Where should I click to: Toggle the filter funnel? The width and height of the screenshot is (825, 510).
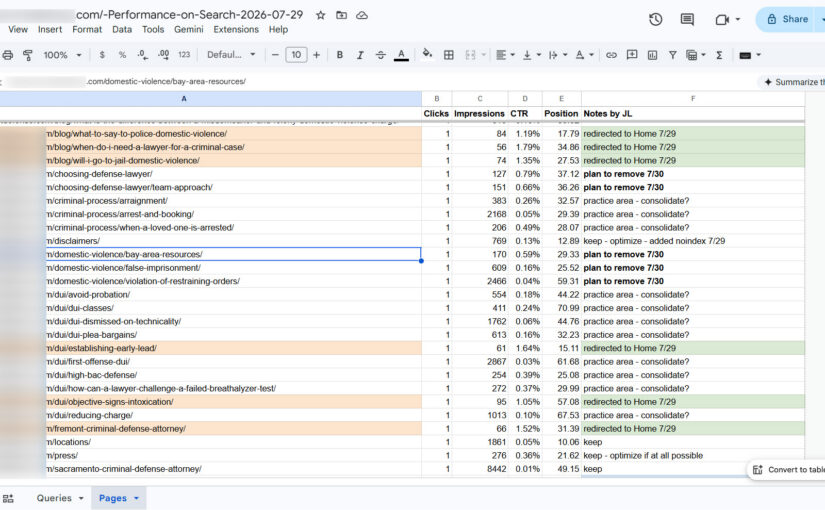click(x=672, y=55)
